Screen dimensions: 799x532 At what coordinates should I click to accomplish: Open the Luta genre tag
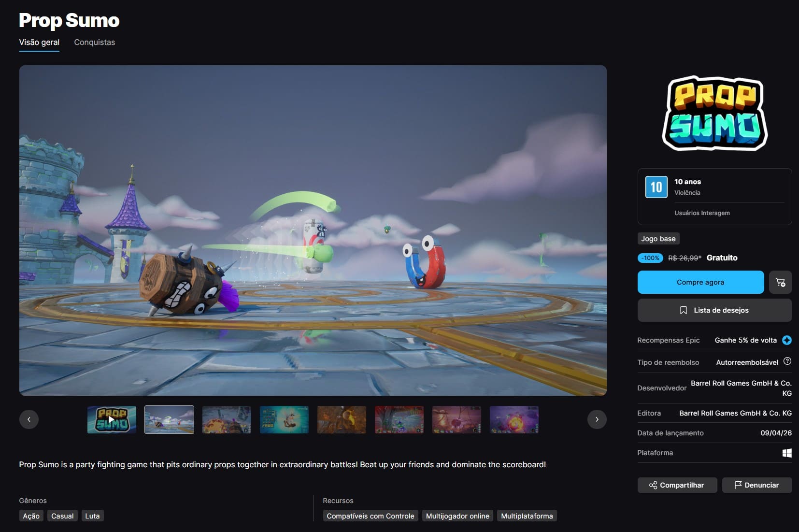click(92, 516)
